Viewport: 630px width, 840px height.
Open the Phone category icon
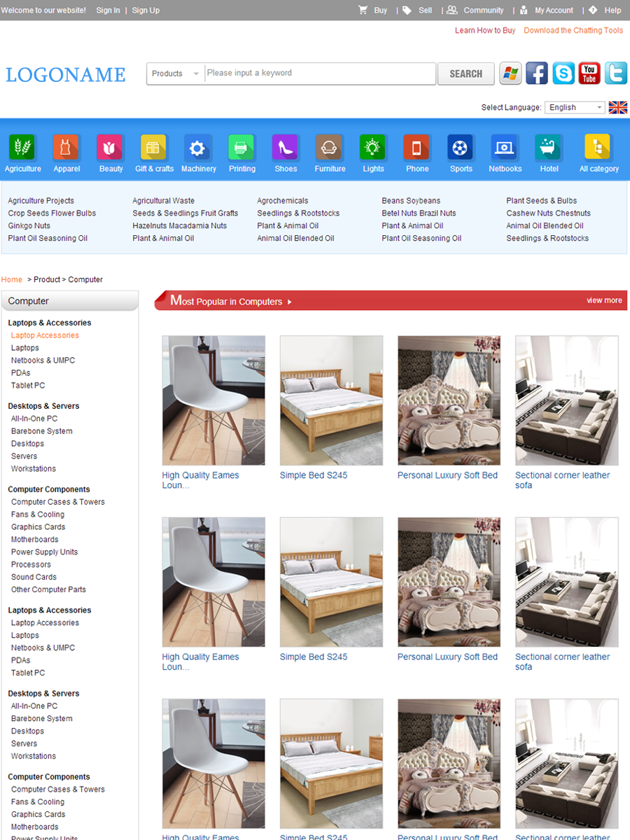(x=416, y=147)
